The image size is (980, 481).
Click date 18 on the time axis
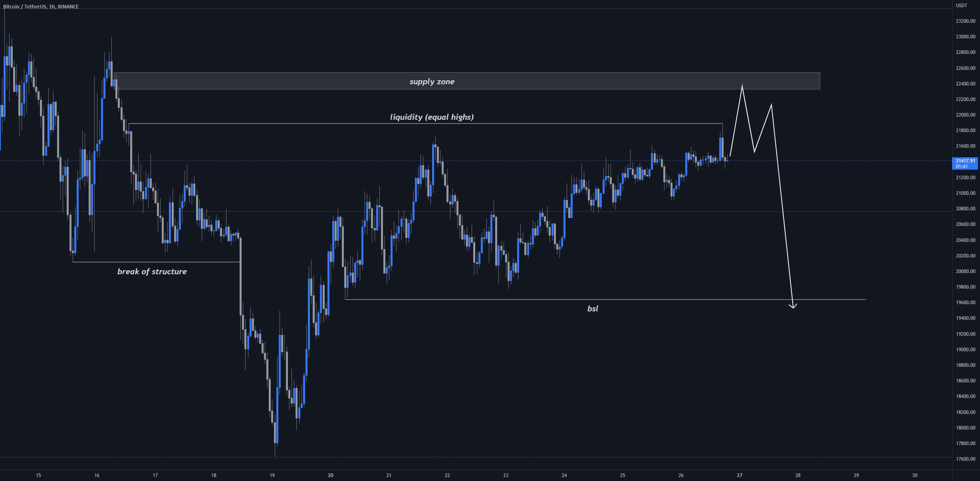tap(214, 475)
